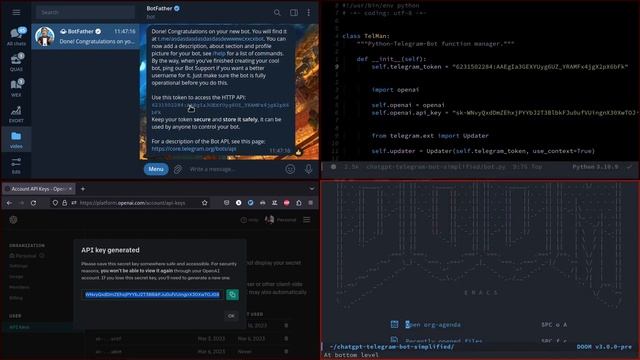Open the core.telegram.org bots API link
Screen dimensions: 640x360
(x=194, y=149)
